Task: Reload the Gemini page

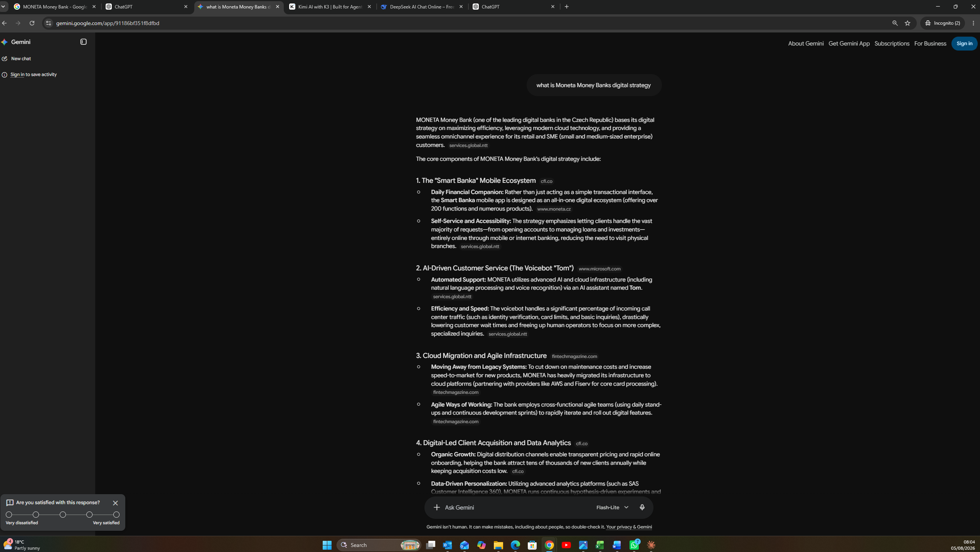Action: [x=32, y=23]
